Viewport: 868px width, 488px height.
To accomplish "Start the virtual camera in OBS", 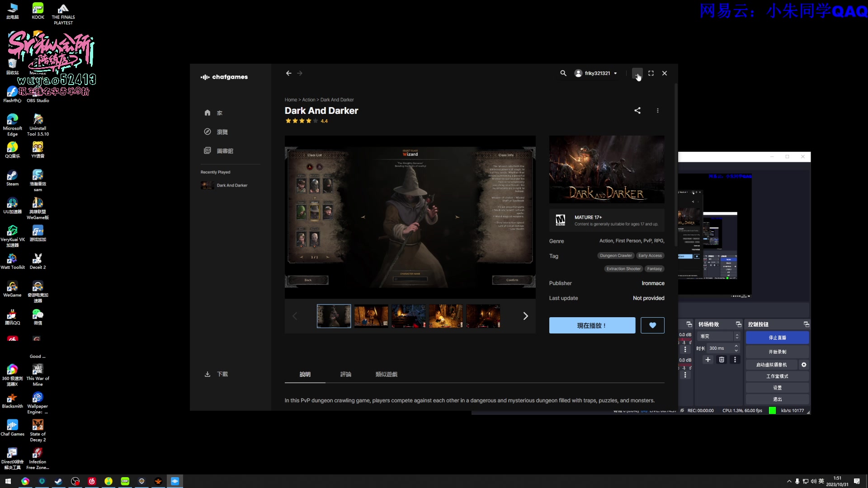I will [771, 365].
